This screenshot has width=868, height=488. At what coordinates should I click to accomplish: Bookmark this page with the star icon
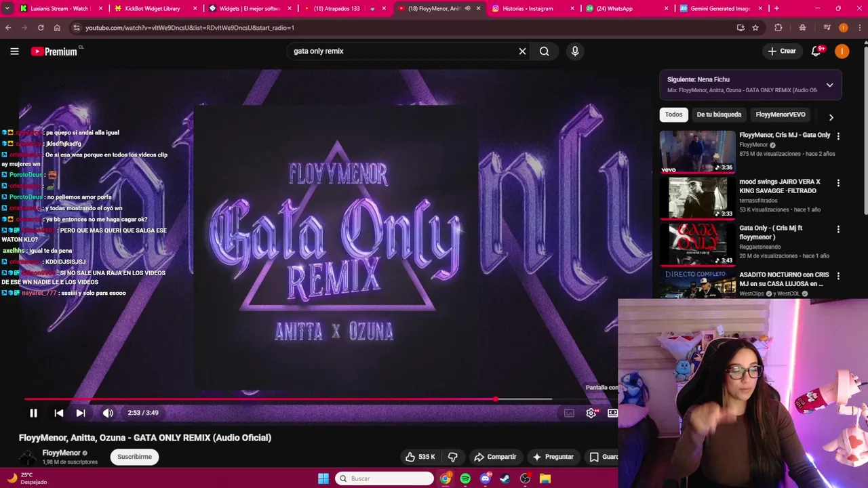tap(755, 28)
